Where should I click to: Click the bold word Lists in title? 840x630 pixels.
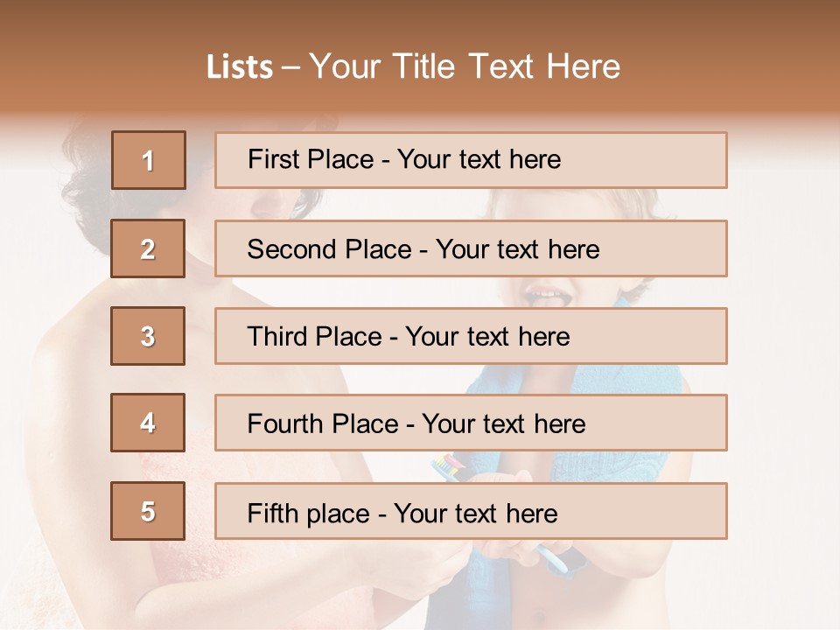click(x=240, y=67)
